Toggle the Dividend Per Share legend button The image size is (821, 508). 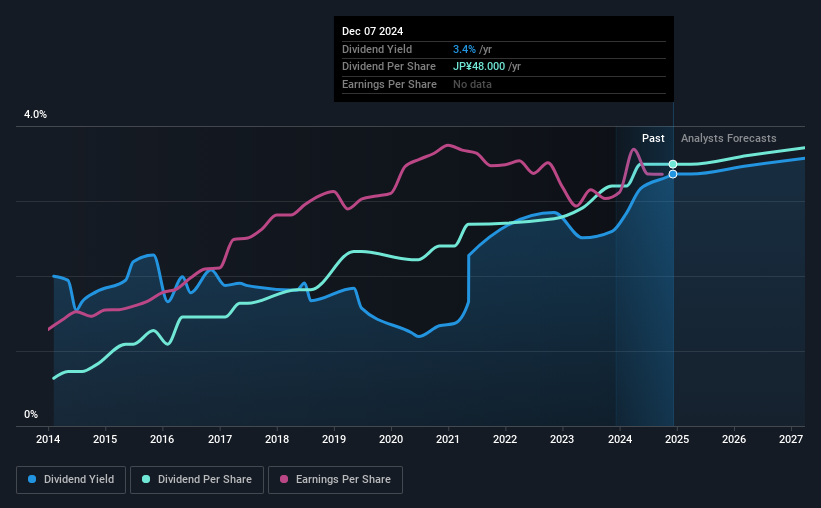197,480
